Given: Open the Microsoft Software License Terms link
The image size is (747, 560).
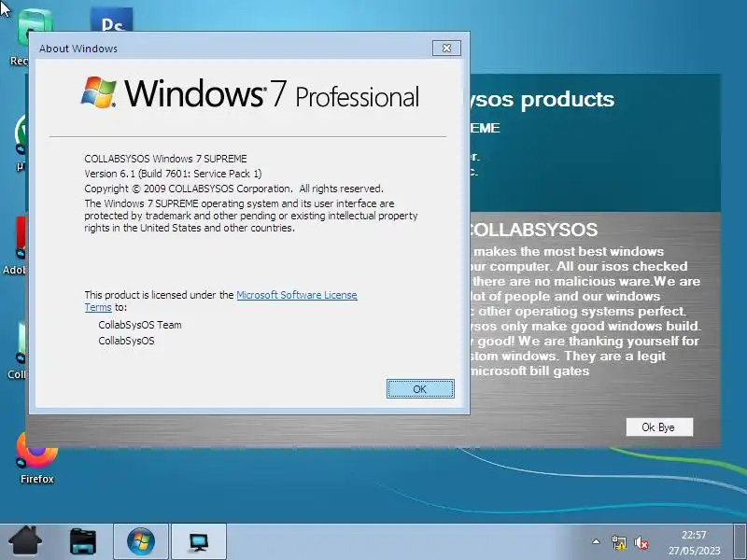Looking at the screenshot, I should coord(297,295).
